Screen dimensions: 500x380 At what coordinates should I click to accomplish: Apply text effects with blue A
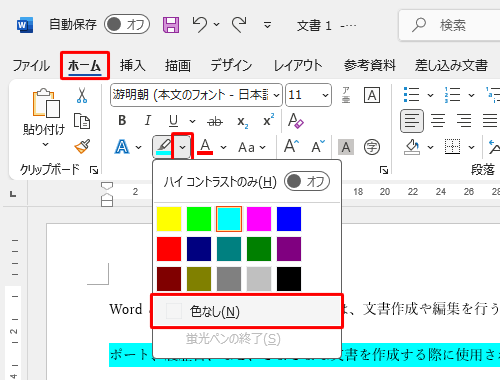click(122, 147)
